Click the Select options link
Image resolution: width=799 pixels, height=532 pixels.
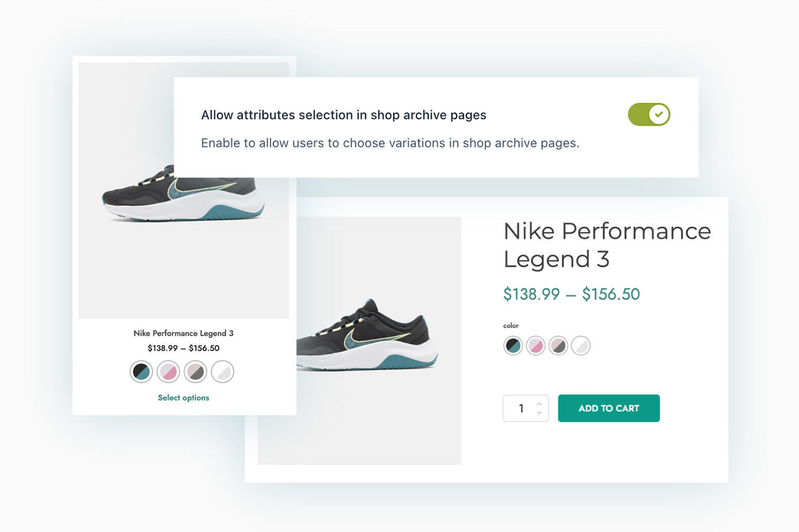pyautogui.click(x=184, y=398)
